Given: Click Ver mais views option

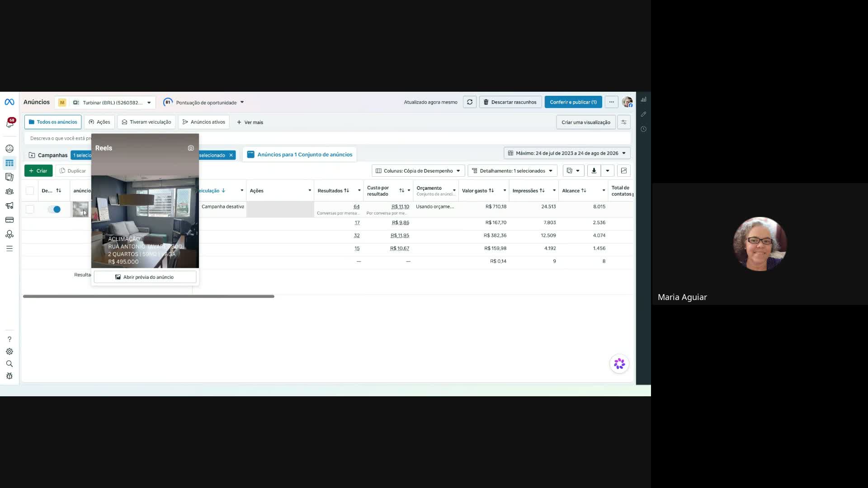Looking at the screenshot, I should coord(250,122).
